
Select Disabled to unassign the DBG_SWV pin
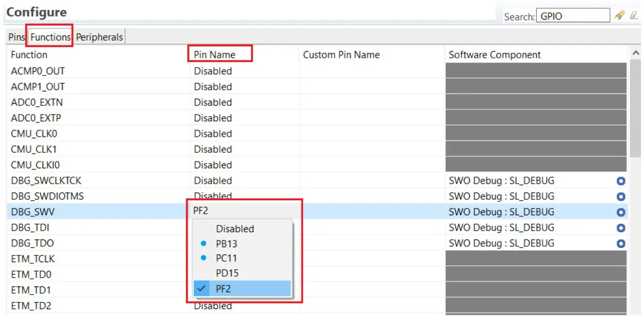pos(235,229)
